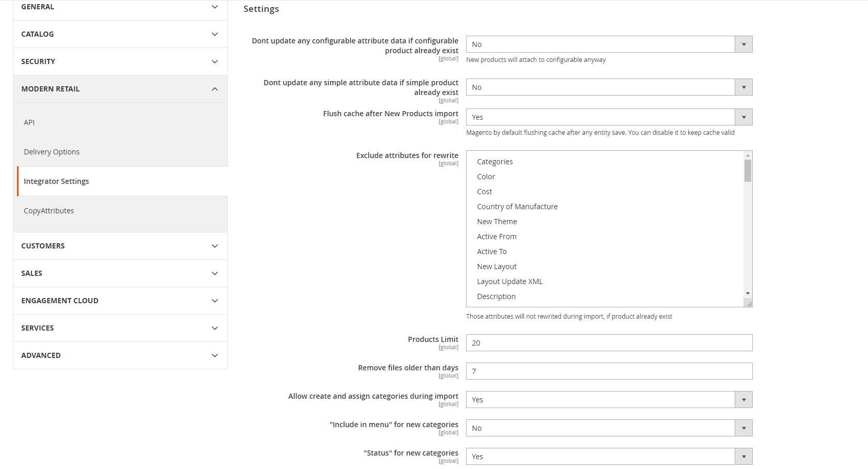This screenshot has height=469, width=868.
Task: Expand the GENERAL section chevron
Action: [215, 7]
